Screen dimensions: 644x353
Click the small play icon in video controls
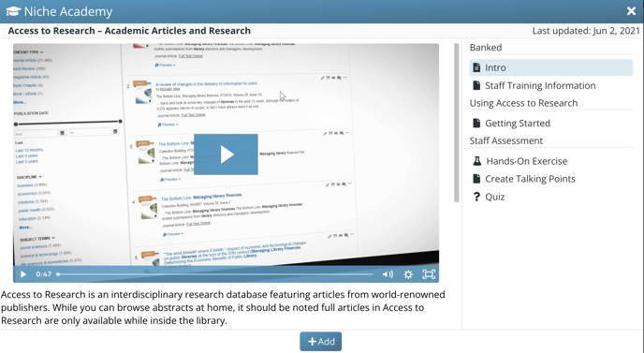point(23,274)
